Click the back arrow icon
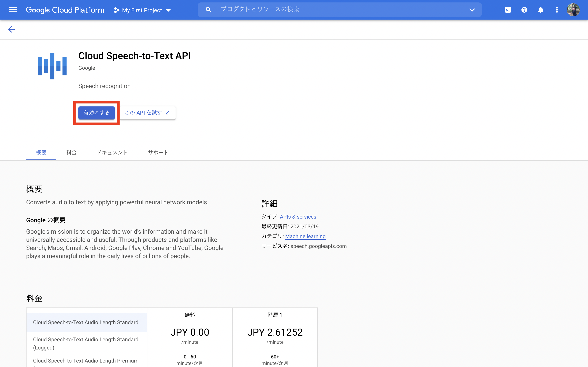The image size is (588, 367). pyautogui.click(x=11, y=29)
